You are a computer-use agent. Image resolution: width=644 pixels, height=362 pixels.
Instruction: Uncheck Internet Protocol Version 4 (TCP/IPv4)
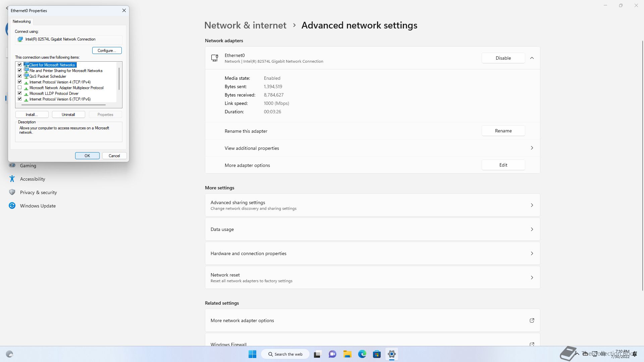[20, 82]
